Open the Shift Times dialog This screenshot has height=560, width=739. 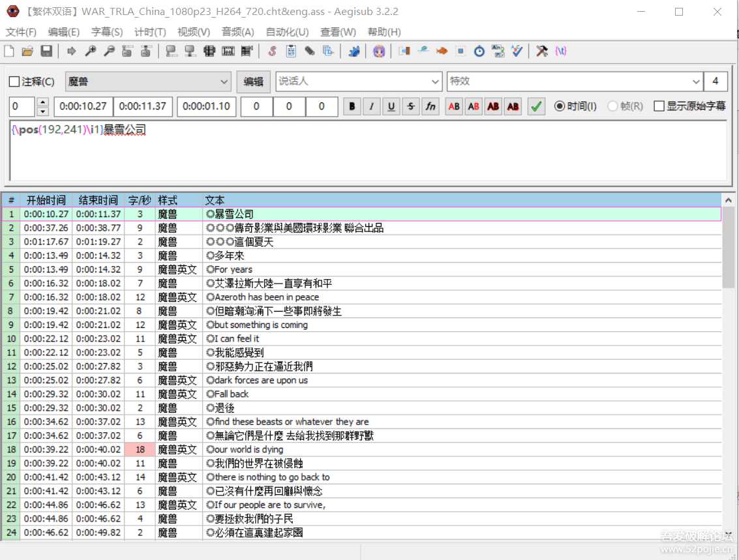point(481,51)
